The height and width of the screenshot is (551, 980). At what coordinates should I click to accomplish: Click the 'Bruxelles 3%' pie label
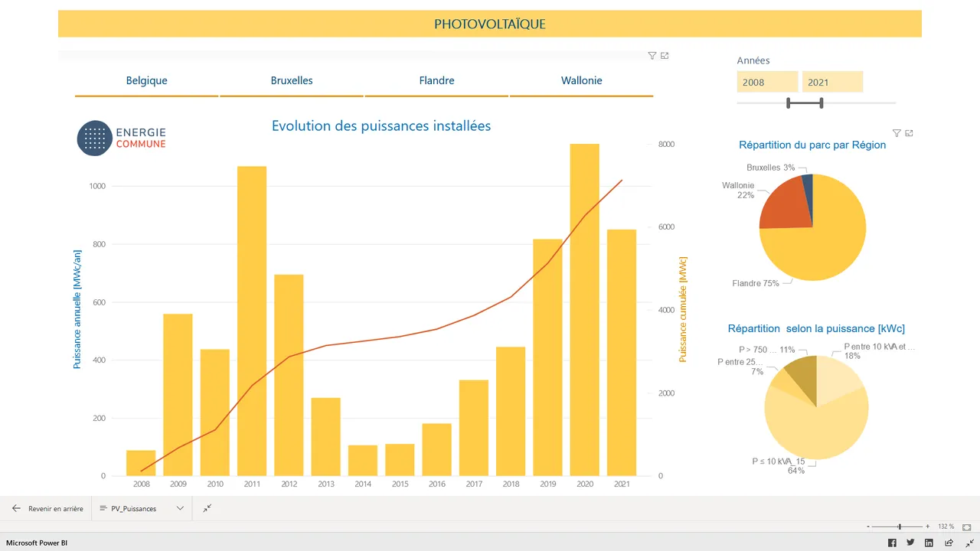[771, 168]
